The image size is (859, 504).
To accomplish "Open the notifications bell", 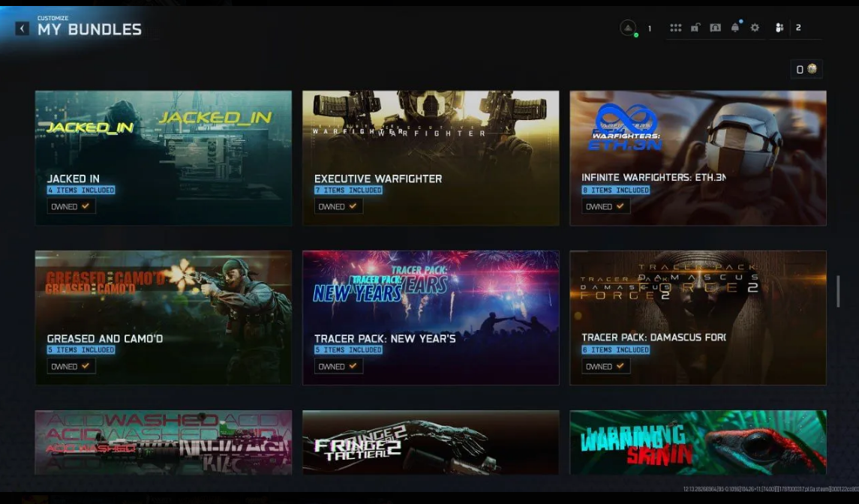I will pyautogui.click(x=736, y=27).
